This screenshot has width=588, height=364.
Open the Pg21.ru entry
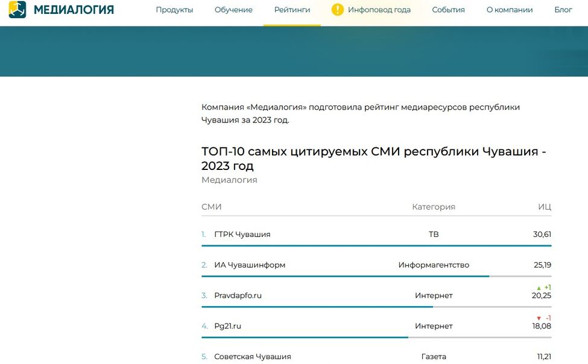tap(228, 325)
